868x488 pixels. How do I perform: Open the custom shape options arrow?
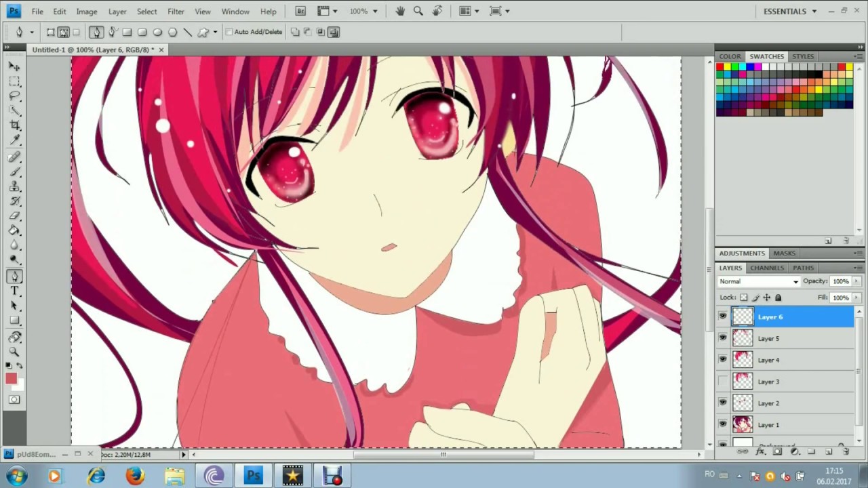[x=215, y=32]
